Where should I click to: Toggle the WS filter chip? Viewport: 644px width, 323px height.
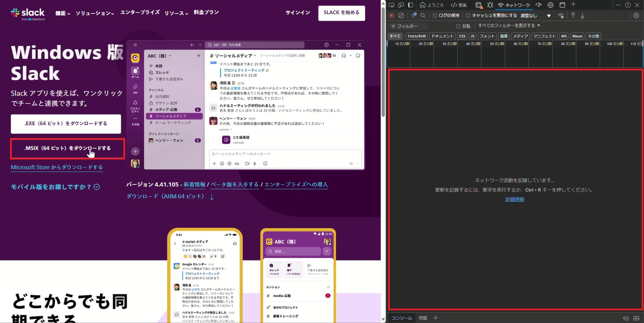[x=564, y=36]
